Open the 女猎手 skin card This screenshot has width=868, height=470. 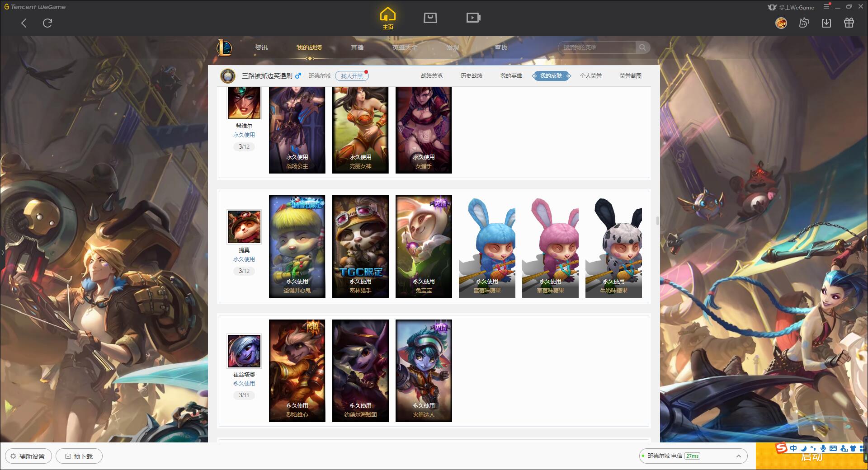click(424, 130)
